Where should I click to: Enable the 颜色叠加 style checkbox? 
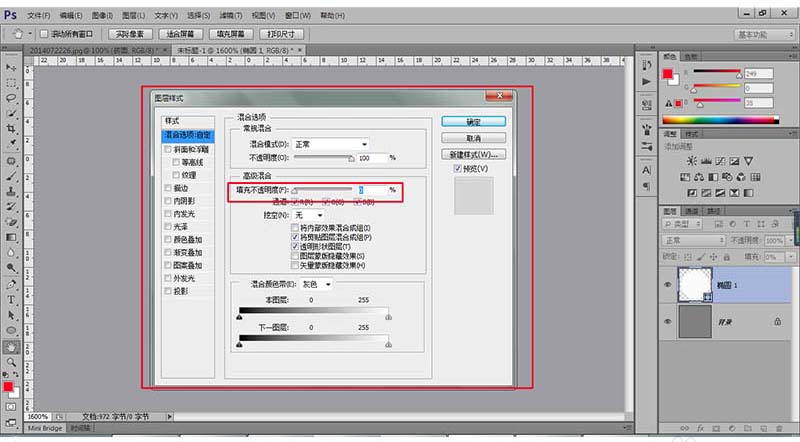(168, 239)
